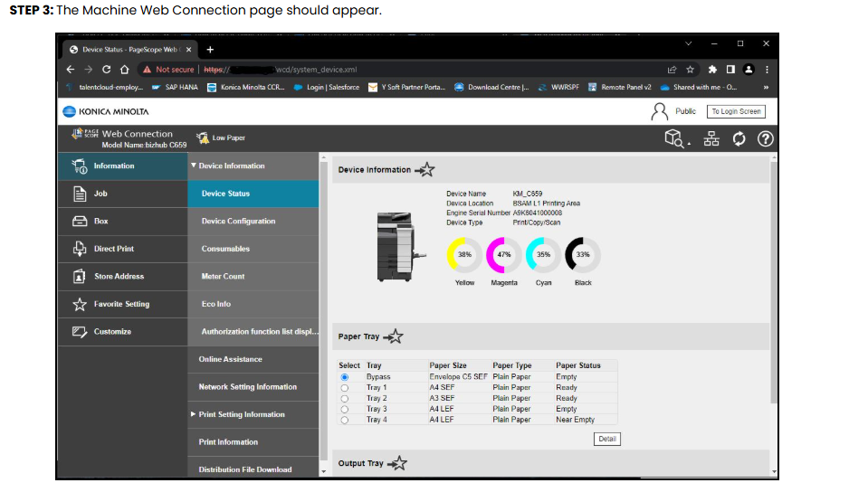Collapse the Device Information section triangle
Viewport: 868px width, 483px height.
click(194, 166)
